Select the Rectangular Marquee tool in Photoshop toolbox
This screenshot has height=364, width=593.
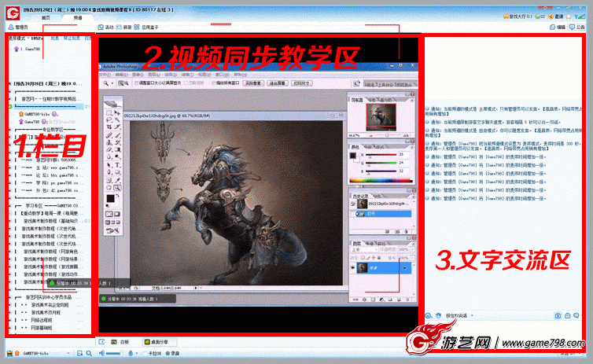coord(109,112)
